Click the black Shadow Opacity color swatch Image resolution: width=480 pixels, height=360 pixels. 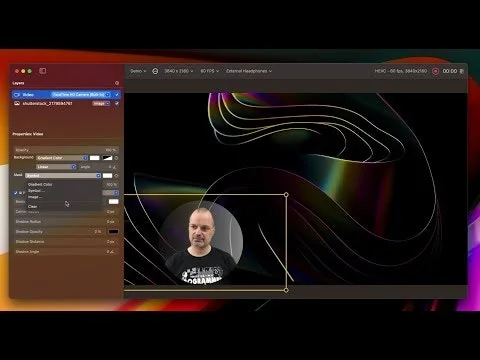[x=113, y=231]
